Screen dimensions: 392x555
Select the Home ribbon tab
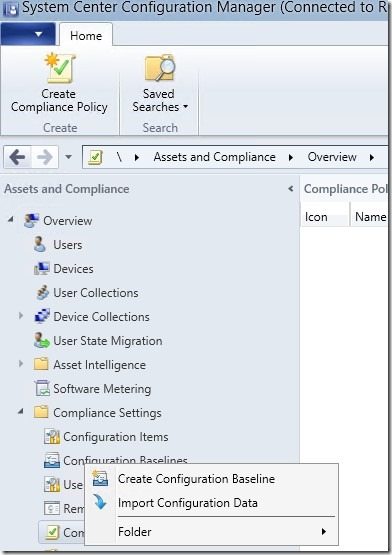tap(86, 35)
